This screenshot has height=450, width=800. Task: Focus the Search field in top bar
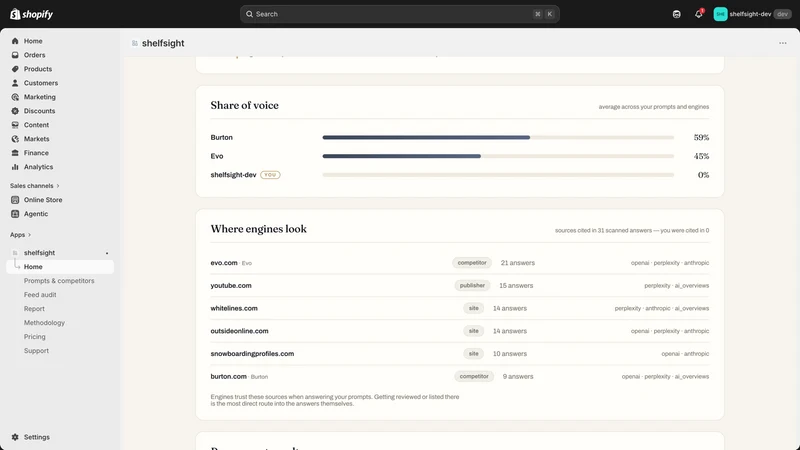[399, 14]
